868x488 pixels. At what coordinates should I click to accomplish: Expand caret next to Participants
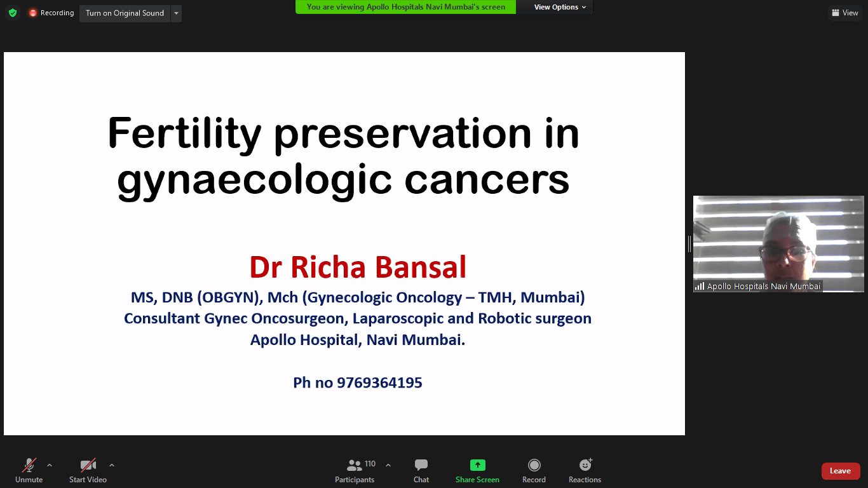point(388,465)
